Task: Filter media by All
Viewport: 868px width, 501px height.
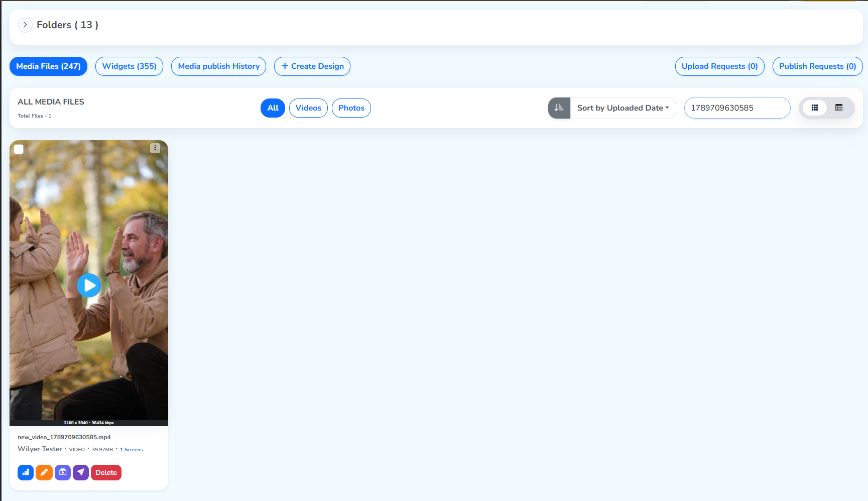Action: (x=273, y=108)
